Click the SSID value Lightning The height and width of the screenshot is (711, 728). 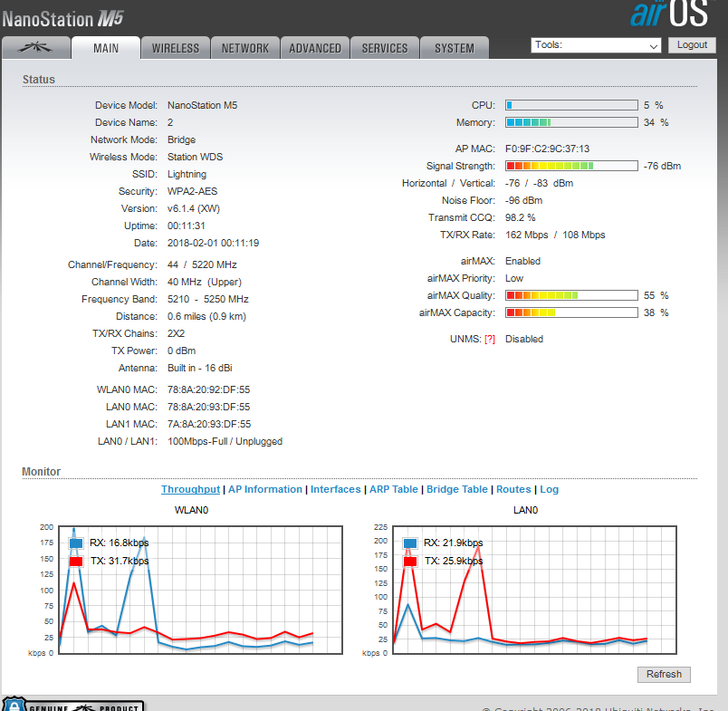tap(187, 175)
